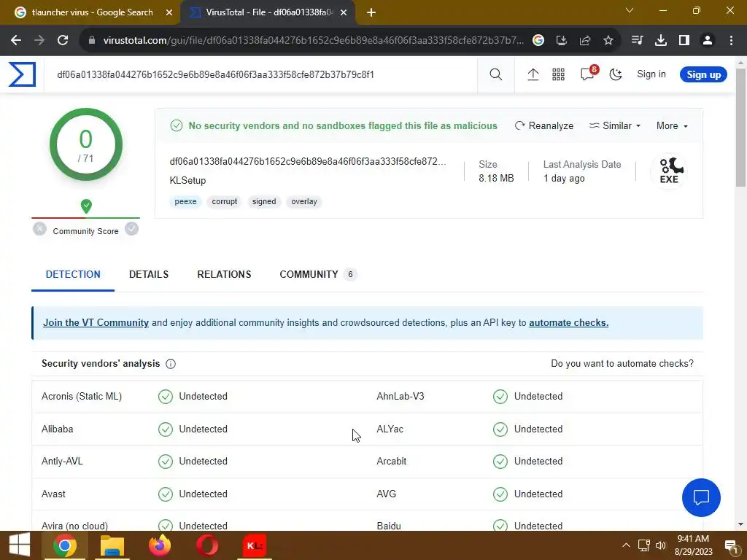747x560 pixels.
Task: Click the signed tag
Action: pos(264,201)
